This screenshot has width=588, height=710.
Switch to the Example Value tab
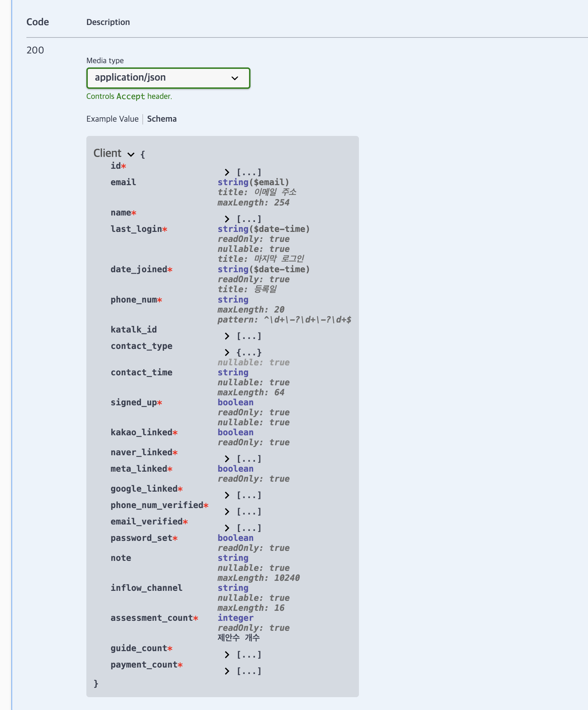click(112, 118)
